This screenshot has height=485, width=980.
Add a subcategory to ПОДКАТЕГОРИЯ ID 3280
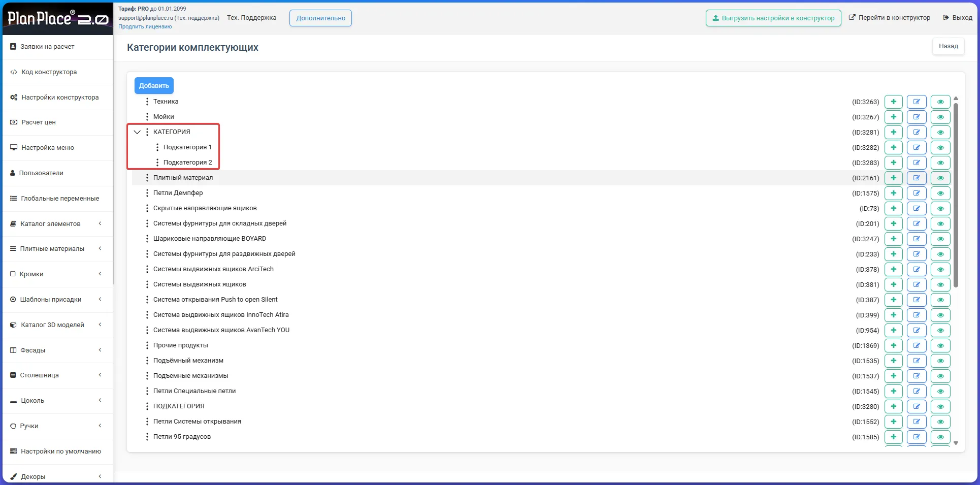click(x=893, y=406)
